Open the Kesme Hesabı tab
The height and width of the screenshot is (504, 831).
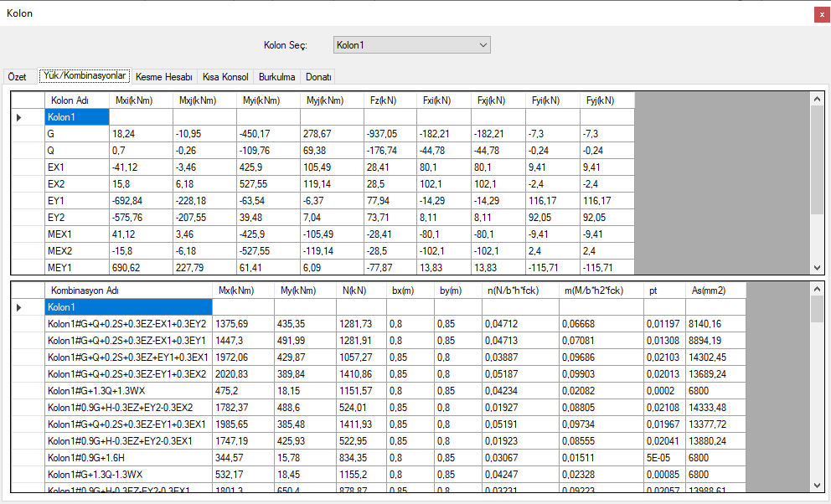pyautogui.click(x=163, y=77)
